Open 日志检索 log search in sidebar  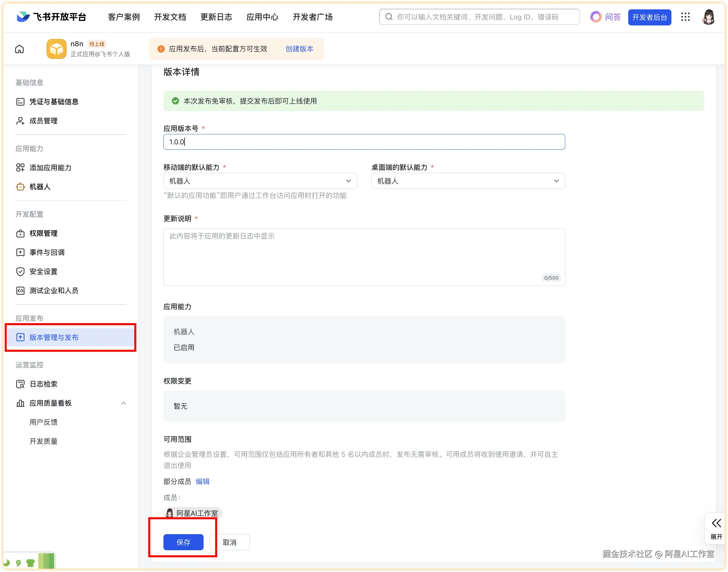43,384
